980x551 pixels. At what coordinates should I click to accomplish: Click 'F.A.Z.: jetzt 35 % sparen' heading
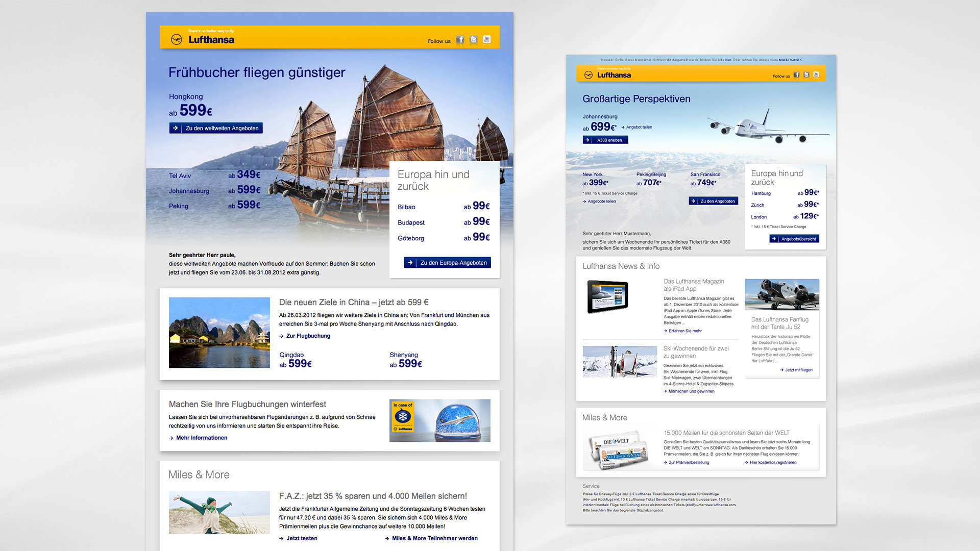tap(373, 496)
